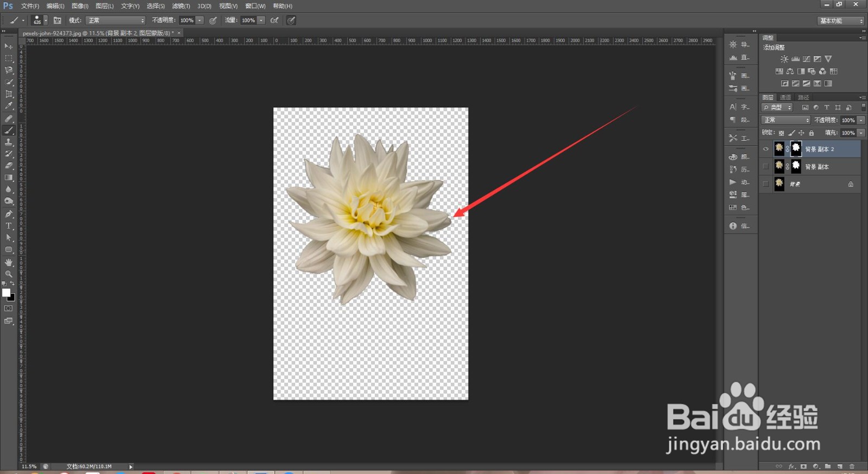Select the Quick Selection tool

(9, 82)
